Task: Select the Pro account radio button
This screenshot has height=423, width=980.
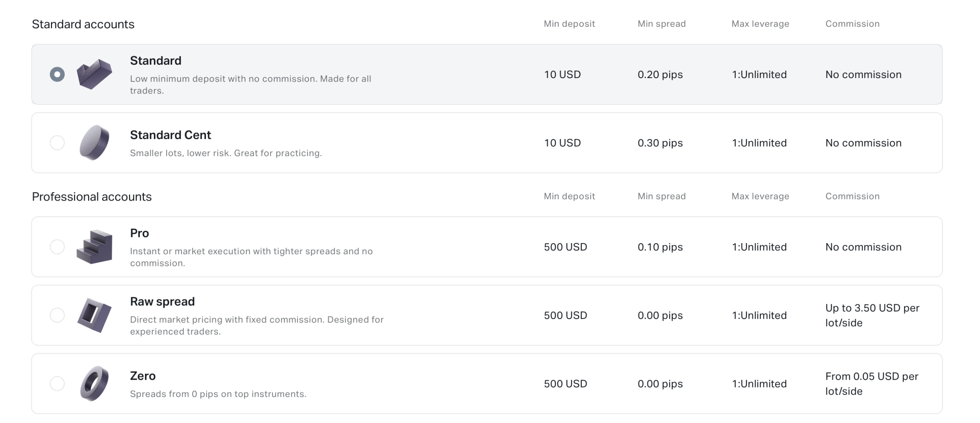Action: pos(57,247)
